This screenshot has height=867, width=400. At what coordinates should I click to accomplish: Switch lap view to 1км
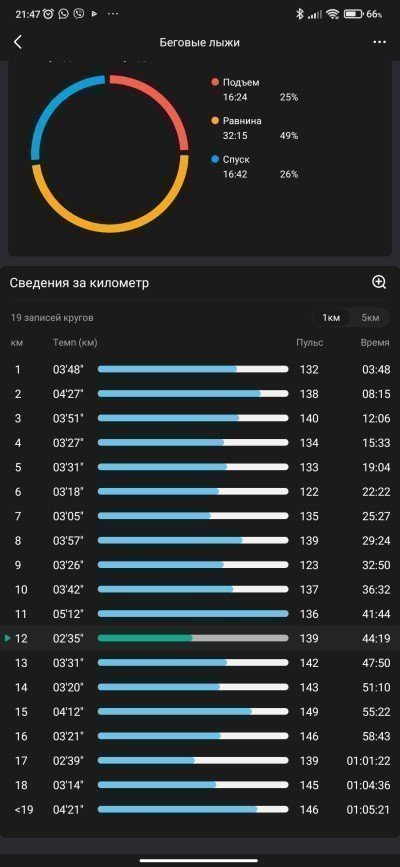click(331, 317)
